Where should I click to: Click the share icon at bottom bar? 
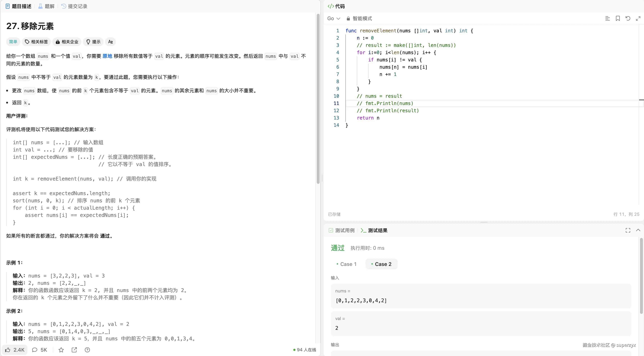pyautogui.click(x=74, y=350)
